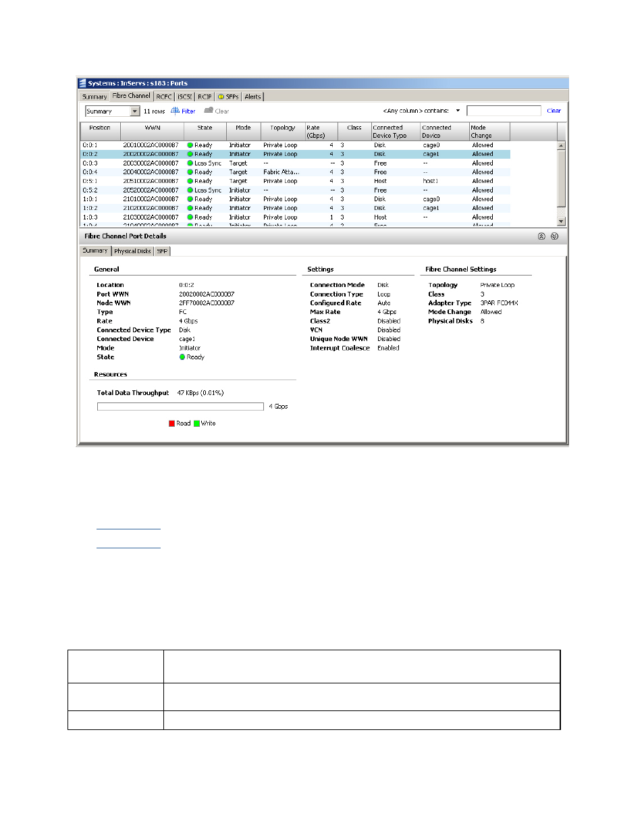Open the RCIP tab
The image size is (644, 834).
(x=205, y=97)
